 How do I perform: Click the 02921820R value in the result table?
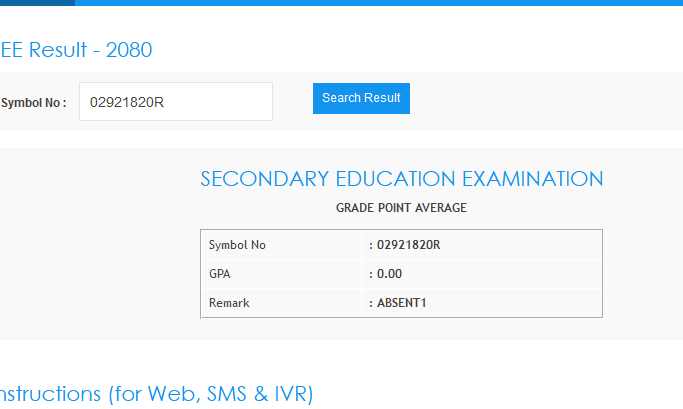point(408,245)
